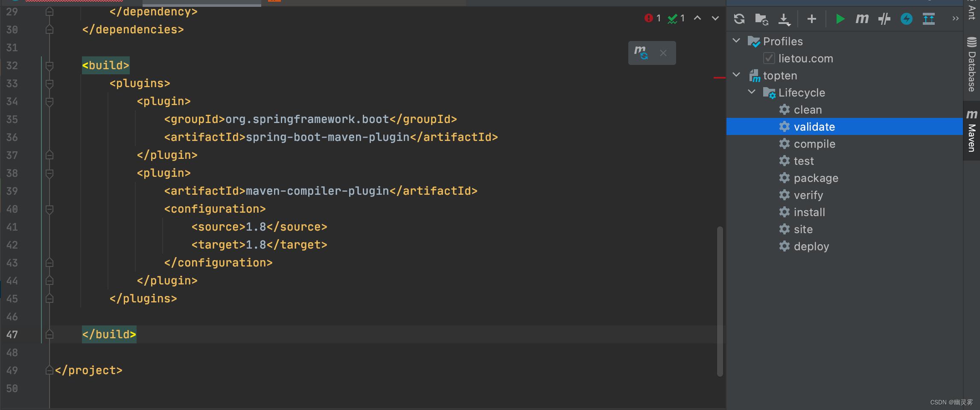Click closing dependencies tag
Screen dimensions: 980x410
pyautogui.click(x=133, y=29)
